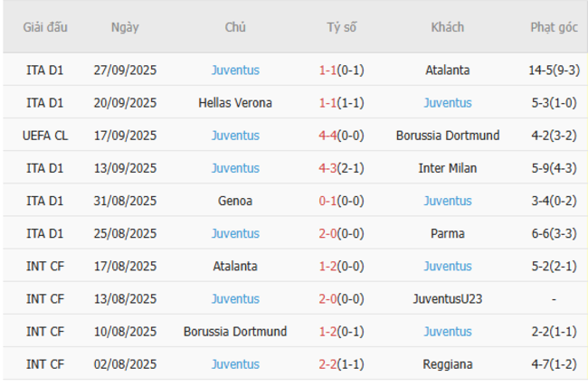This screenshot has width=588, height=386.
Task: Click the 'Phạt góc' column header
Action: (x=554, y=27)
